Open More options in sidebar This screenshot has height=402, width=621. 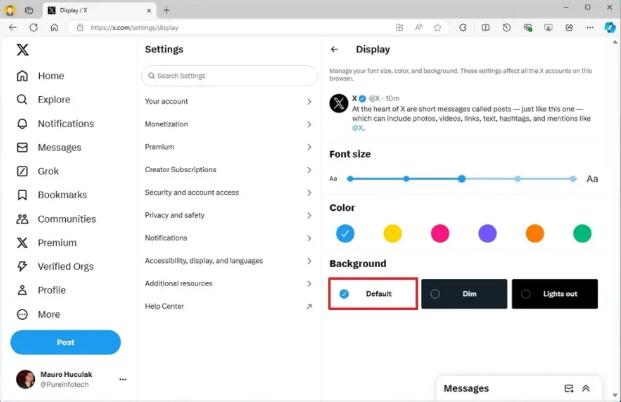tap(38, 314)
